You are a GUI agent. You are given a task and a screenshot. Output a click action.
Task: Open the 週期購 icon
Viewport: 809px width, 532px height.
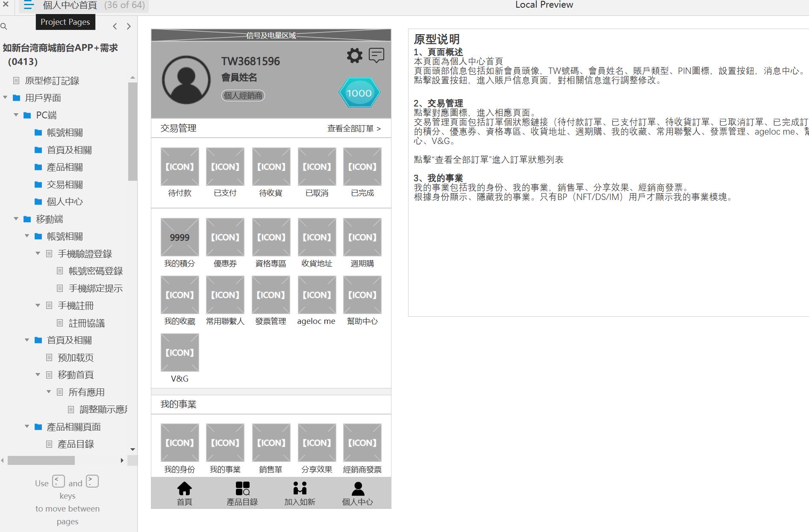(362, 237)
